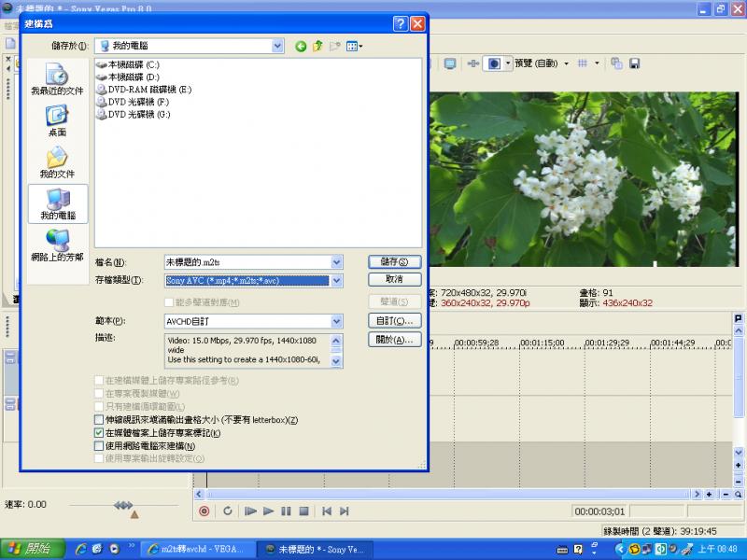Viewport: 747px width, 560px height.
Task: Click the green Back navigation icon
Action: 300,46
